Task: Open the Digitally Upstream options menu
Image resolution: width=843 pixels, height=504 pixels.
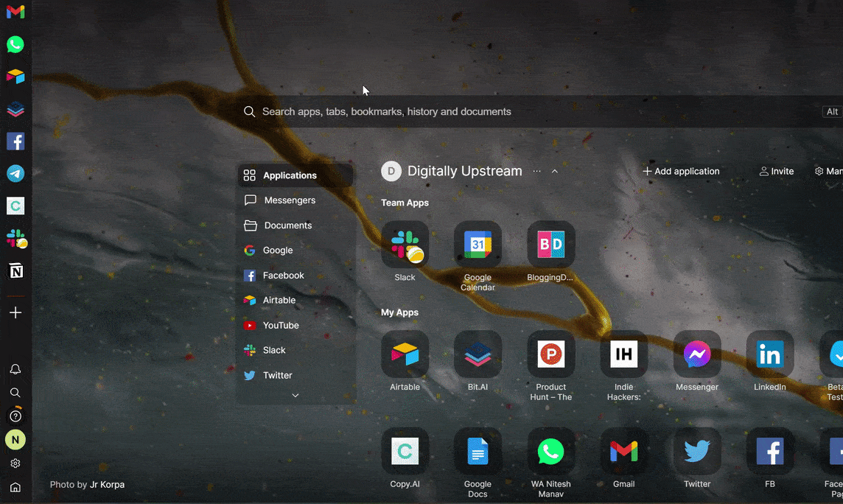Action: (536, 170)
